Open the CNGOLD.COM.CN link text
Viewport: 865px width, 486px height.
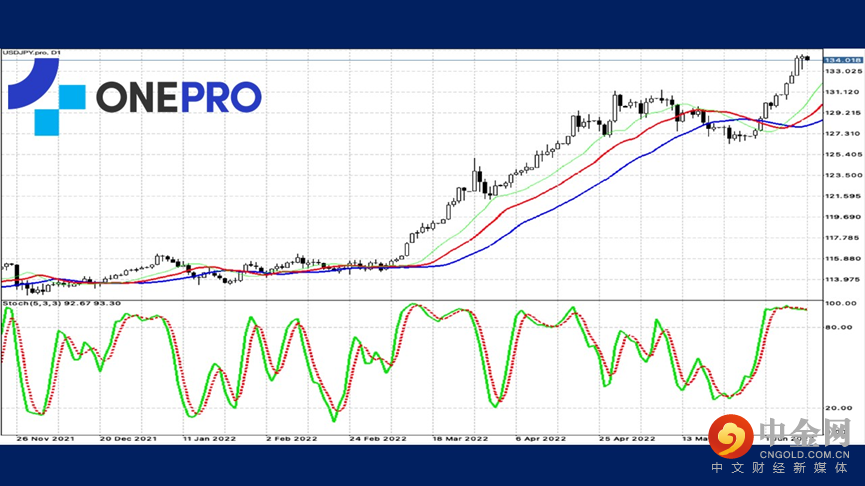[x=804, y=455]
